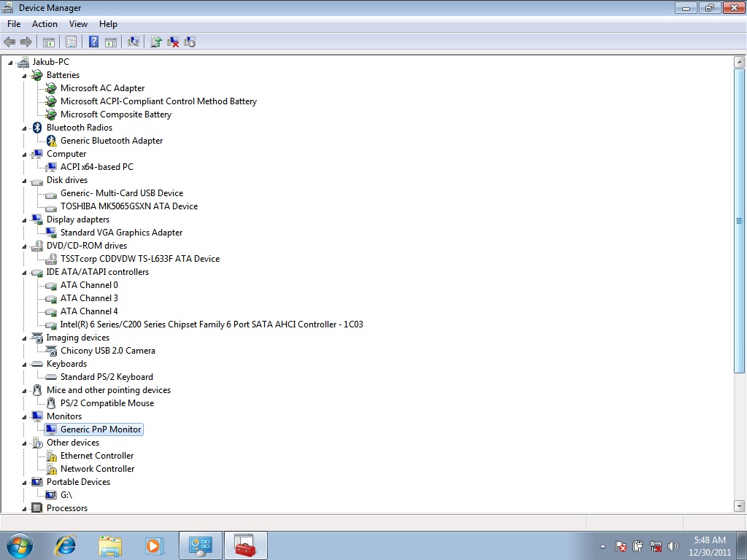The image size is (747, 560).
Task: Collapse the Jakub-PC root node
Action: 10,63
